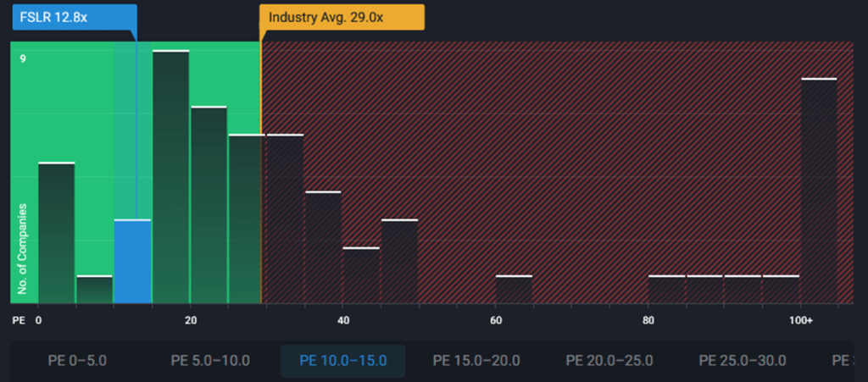
Task: Select the PE 0–5.0 tab
Action: (77, 361)
